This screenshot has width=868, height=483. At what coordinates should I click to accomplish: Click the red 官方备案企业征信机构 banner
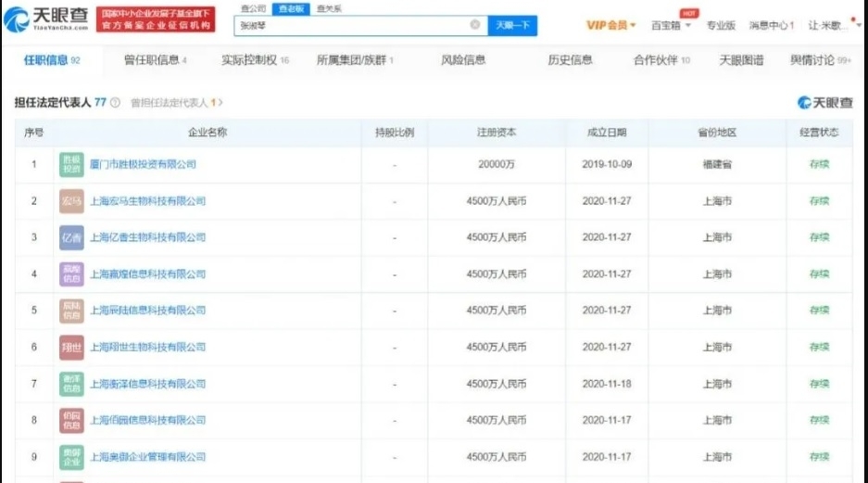point(156,19)
